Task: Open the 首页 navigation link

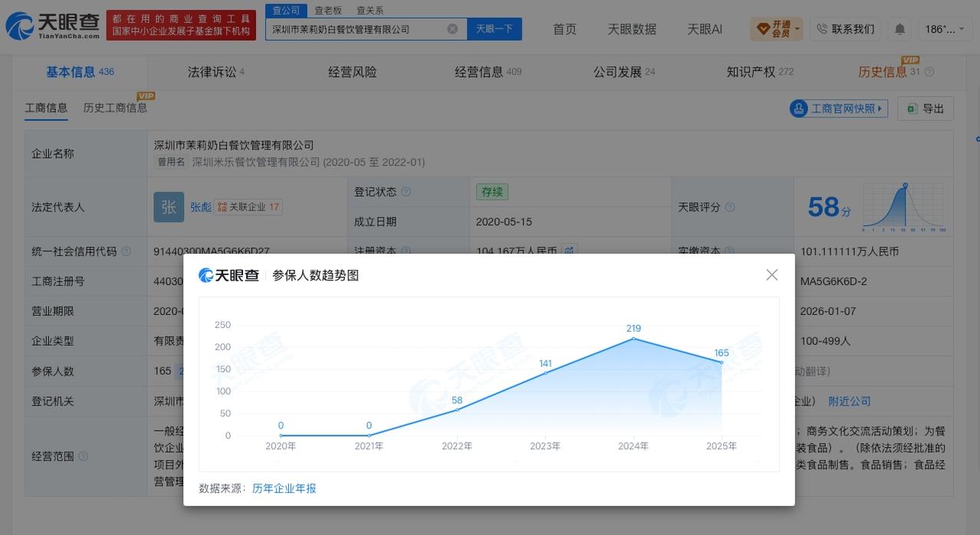Action: 565,29
